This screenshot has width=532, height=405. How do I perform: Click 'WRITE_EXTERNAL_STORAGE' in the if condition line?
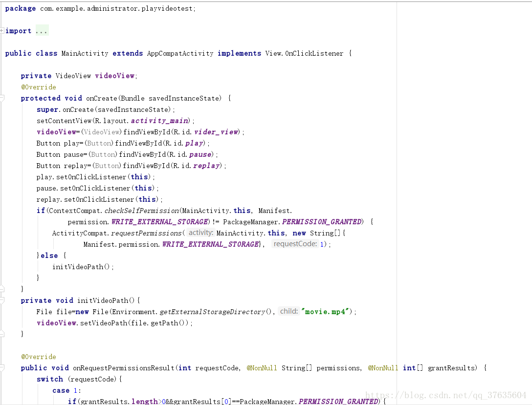tap(159, 222)
